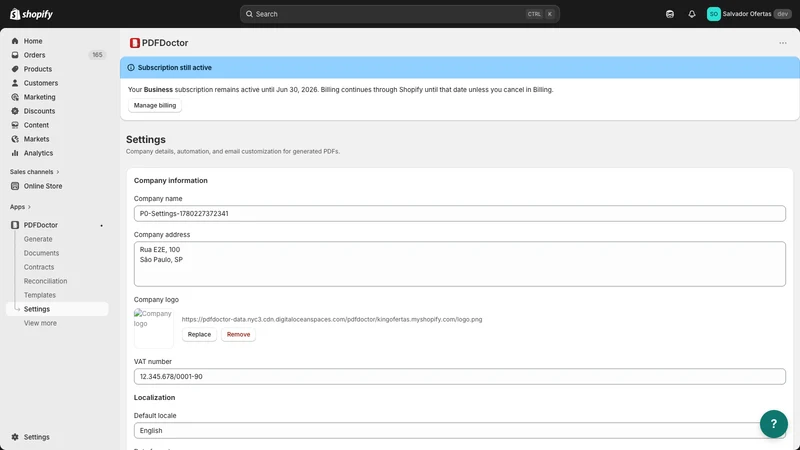Click the Markets globe icon
Viewport: 800px width, 450px height.
15,139
